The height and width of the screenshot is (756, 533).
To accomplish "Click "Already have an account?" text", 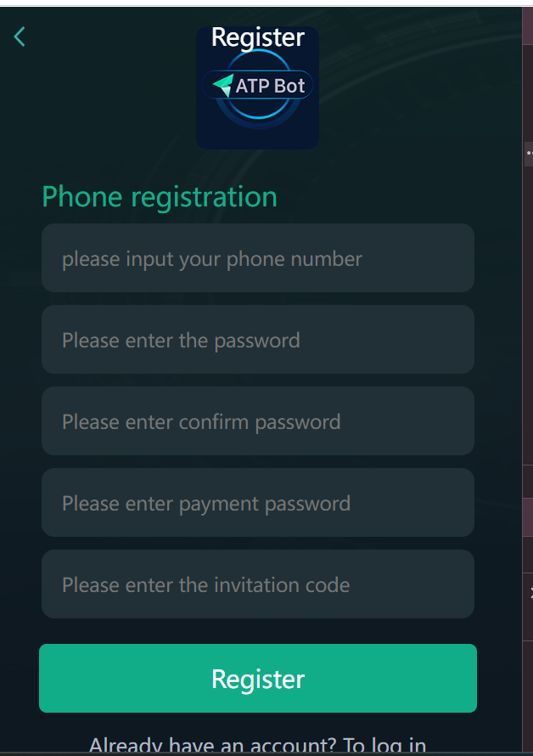I will click(212, 746).
